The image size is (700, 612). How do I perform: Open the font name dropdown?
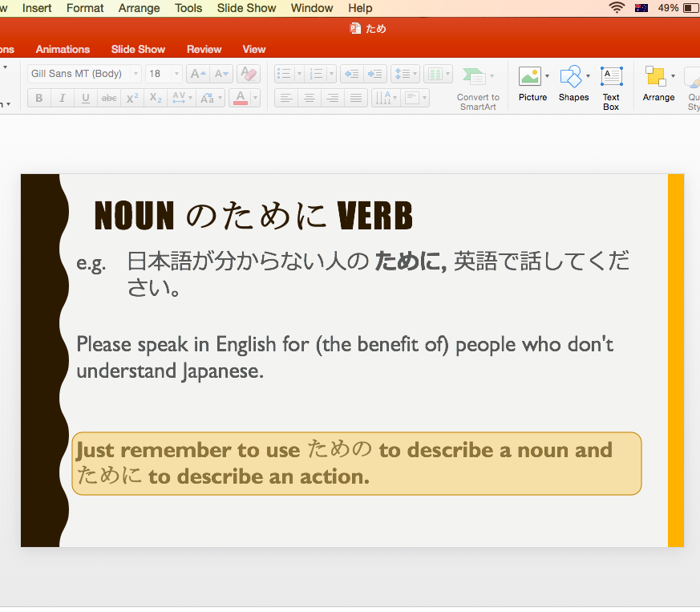(136, 74)
